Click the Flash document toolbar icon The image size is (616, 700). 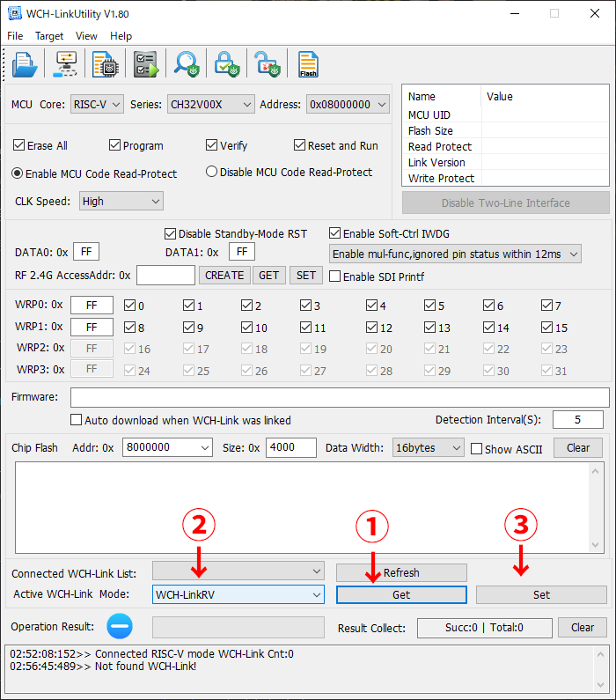coord(308,64)
